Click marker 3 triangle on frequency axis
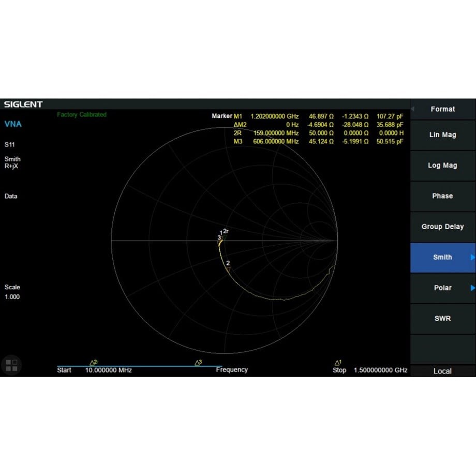Viewport: 476px width, 476px height. coord(197,363)
